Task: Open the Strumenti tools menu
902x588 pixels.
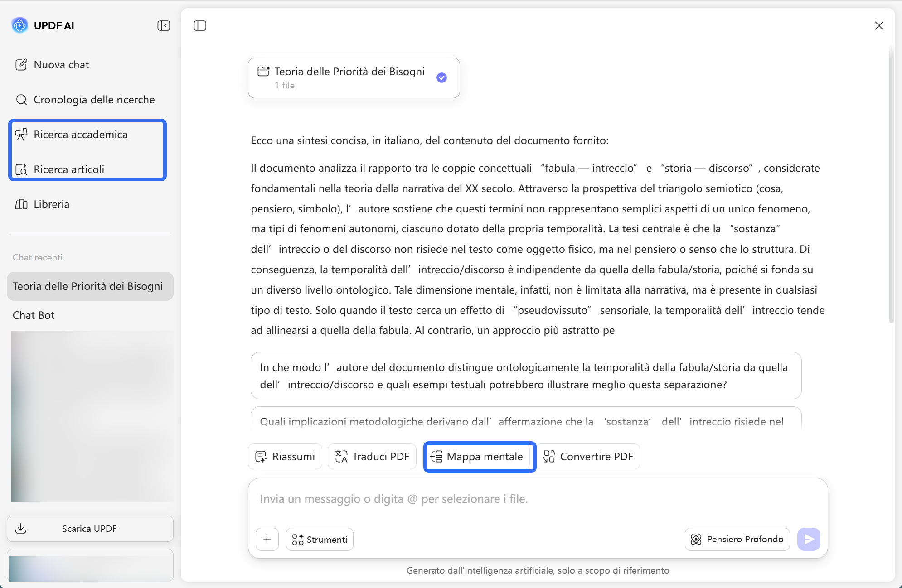Action: click(x=320, y=539)
